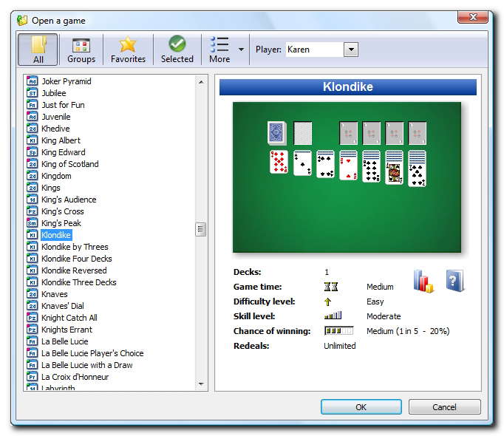
Task: Select Klondike Four Decks
Action: pyautogui.click(x=77, y=259)
